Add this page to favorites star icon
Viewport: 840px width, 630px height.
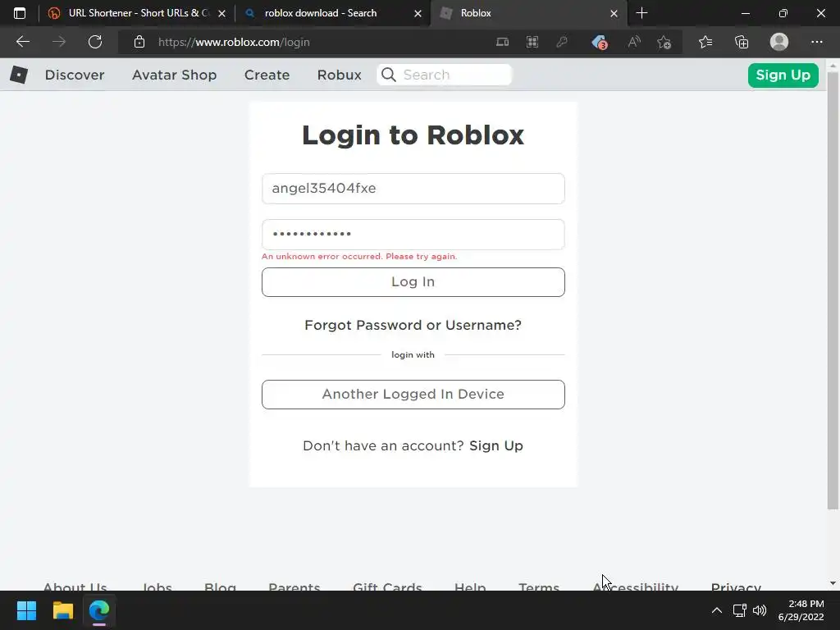664,42
